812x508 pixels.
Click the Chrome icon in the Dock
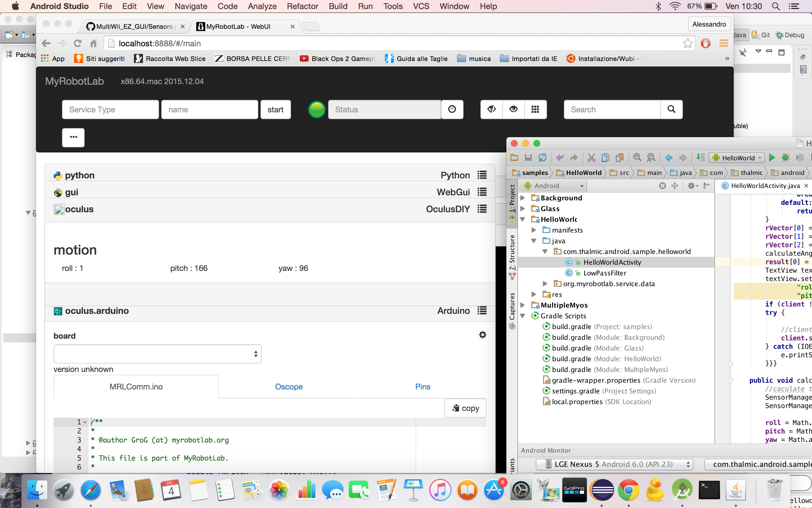[x=628, y=490]
